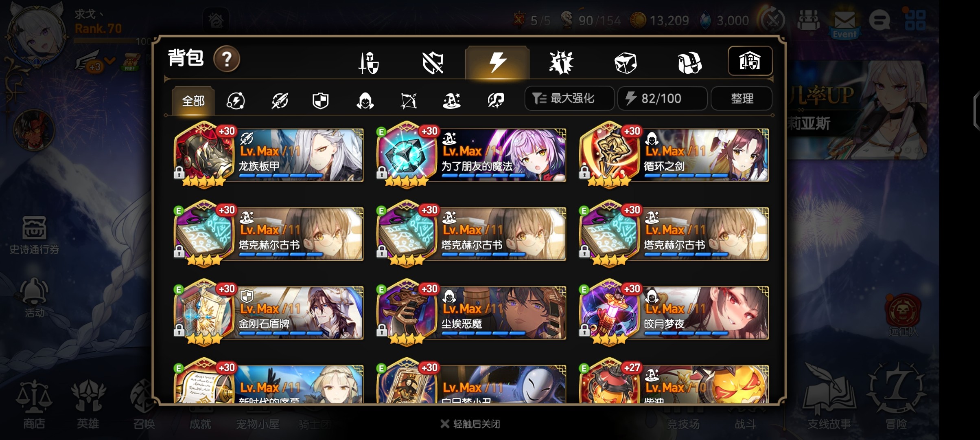Select the 全部 filter tab
Viewport: 980px width, 440px height.
pyautogui.click(x=193, y=101)
